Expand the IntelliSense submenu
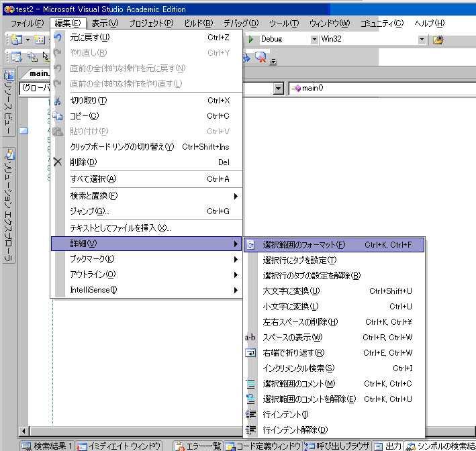476x451 pixels. 146,290
